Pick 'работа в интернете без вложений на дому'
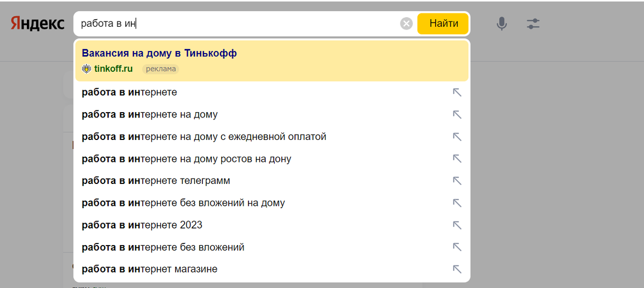 pos(272,203)
